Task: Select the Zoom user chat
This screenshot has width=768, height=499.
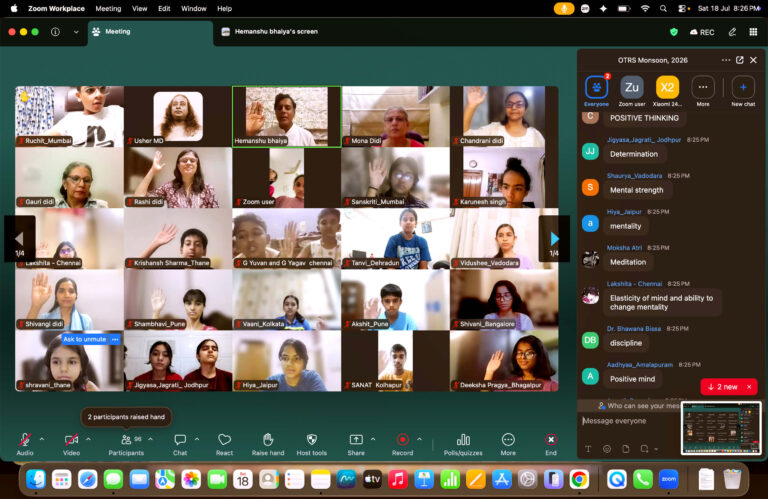Action: coord(632,91)
